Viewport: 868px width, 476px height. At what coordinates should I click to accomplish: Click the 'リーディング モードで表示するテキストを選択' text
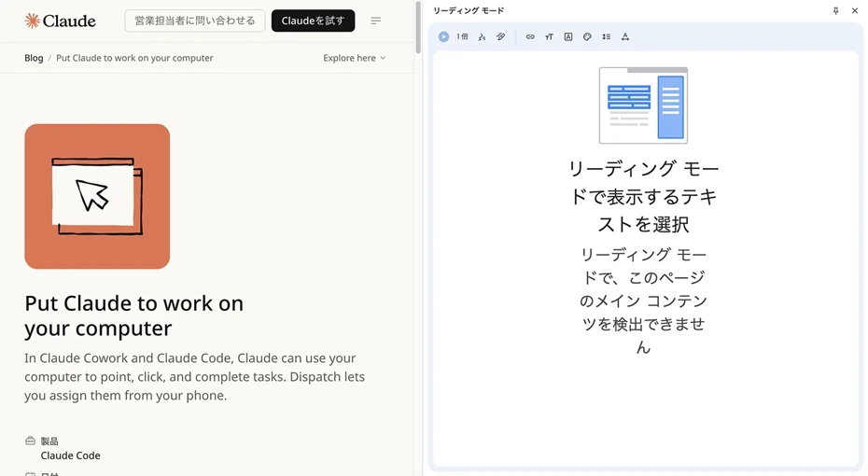[x=643, y=197]
